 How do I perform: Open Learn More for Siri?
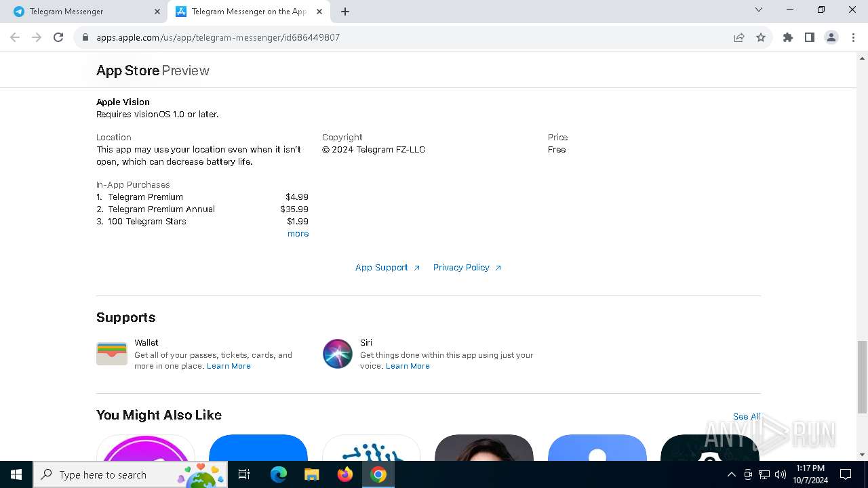pos(408,366)
